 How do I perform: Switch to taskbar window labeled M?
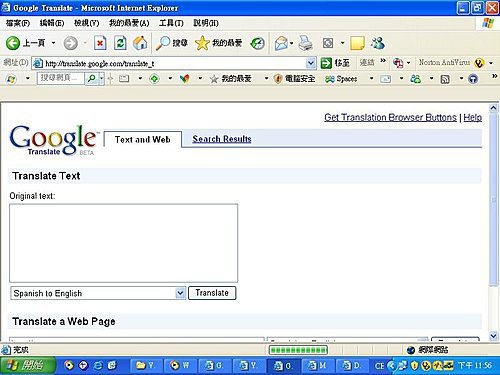(318, 366)
